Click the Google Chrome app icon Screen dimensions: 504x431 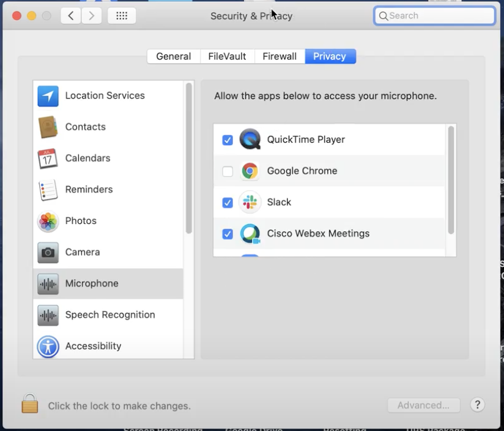coord(250,170)
